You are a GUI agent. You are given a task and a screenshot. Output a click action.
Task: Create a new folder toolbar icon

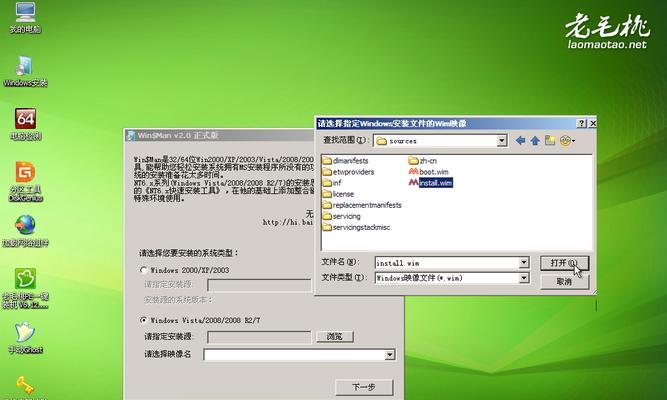pyautogui.click(x=550, y=140)
